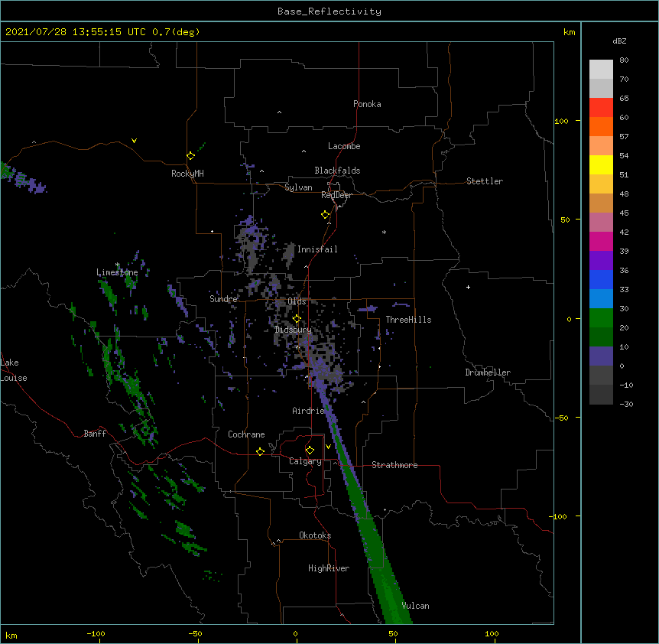Click the Limestone label

click(x=117, y=272)
